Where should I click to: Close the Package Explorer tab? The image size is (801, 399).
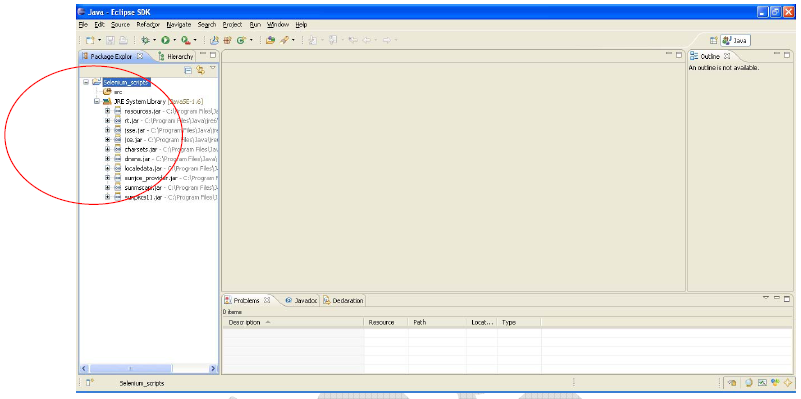coord(140,56)
